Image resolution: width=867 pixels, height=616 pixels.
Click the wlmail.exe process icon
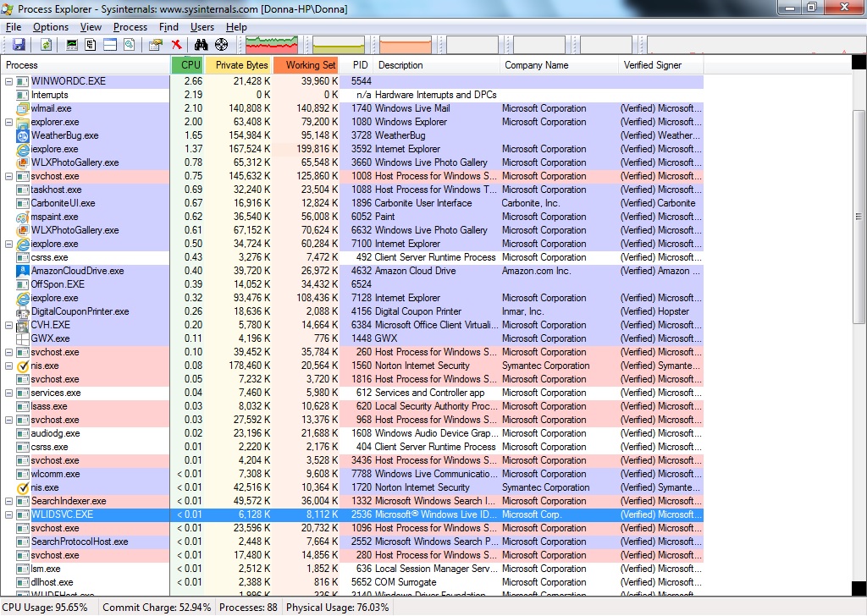23,108
